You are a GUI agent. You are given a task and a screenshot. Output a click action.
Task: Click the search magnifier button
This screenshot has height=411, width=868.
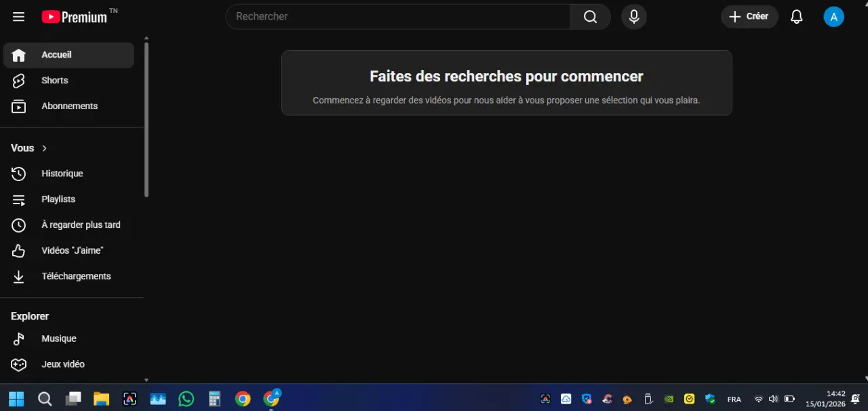click(591, 16)
